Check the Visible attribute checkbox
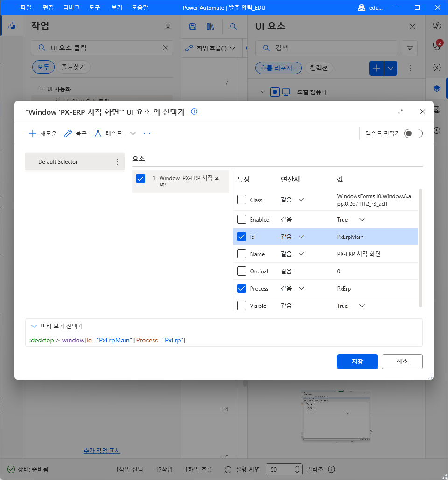This screenshot has height=480, width=448. (x=242, y=306)
